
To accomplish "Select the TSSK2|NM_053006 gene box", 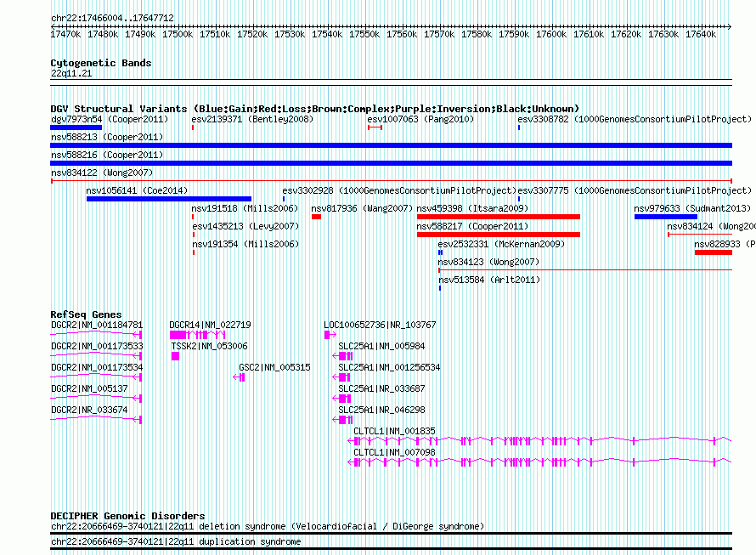I will point(175,356).
